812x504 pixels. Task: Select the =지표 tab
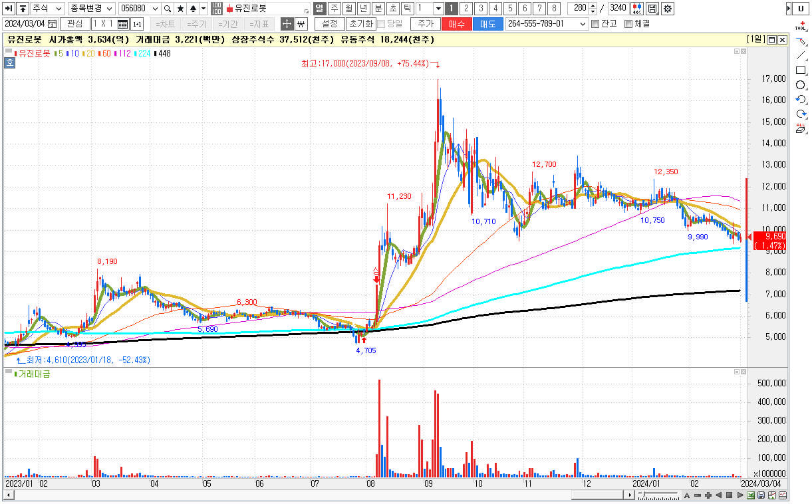pos(259,24)
